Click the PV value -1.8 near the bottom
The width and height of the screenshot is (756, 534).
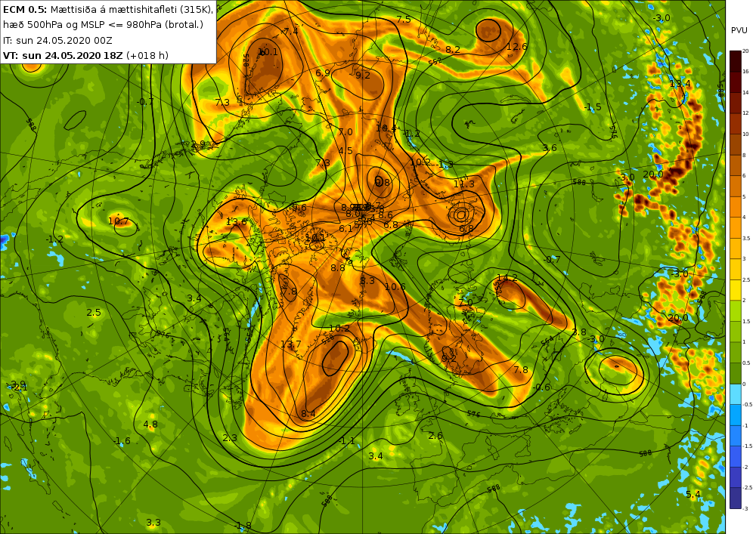(243, 526)
